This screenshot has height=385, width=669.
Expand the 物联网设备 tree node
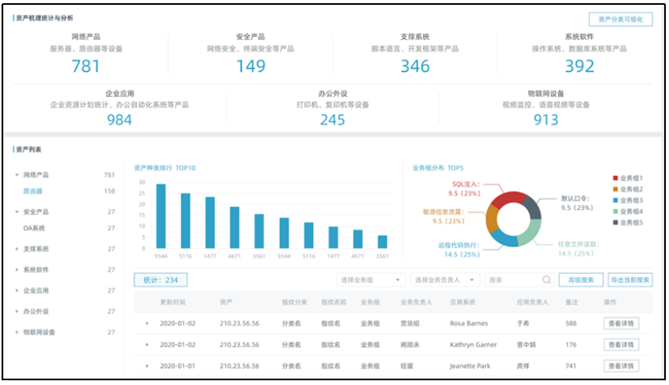tap(17, 332)
